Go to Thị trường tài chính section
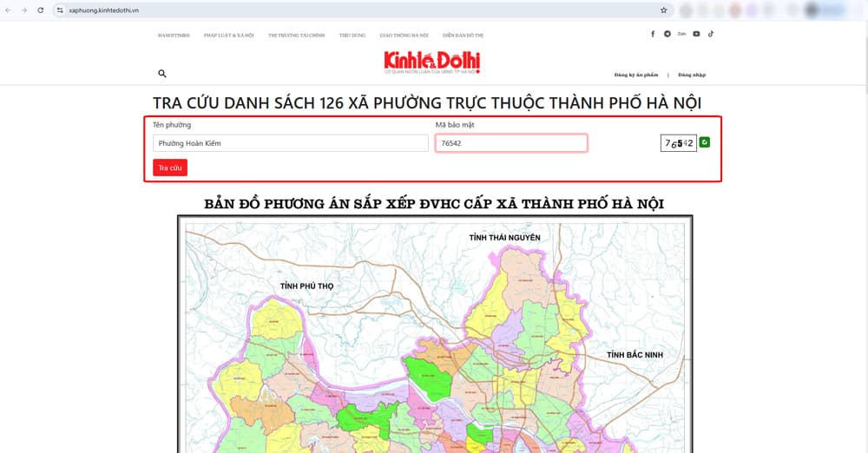This screenshot has width=868, height=453. click(x=296, y=35)
